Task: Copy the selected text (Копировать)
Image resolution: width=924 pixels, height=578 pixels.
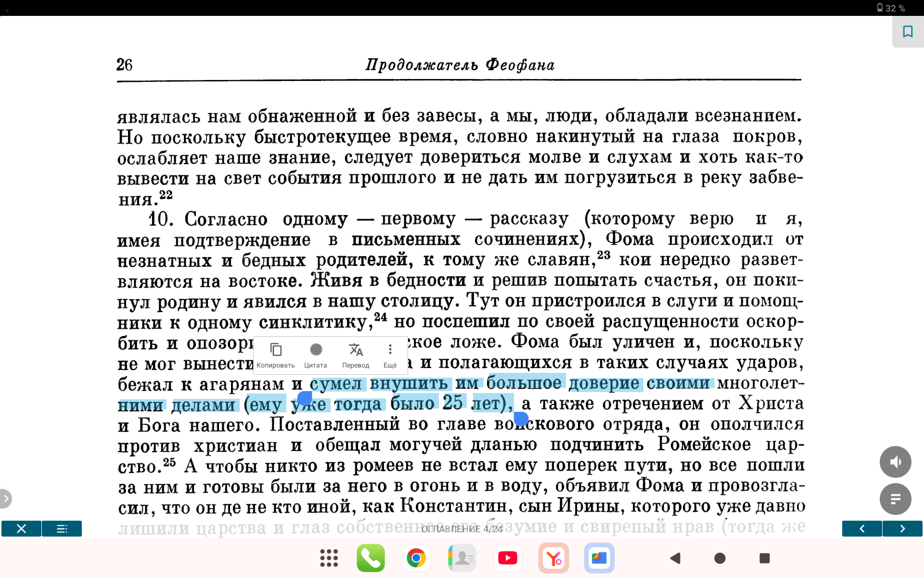Action: 275,355
